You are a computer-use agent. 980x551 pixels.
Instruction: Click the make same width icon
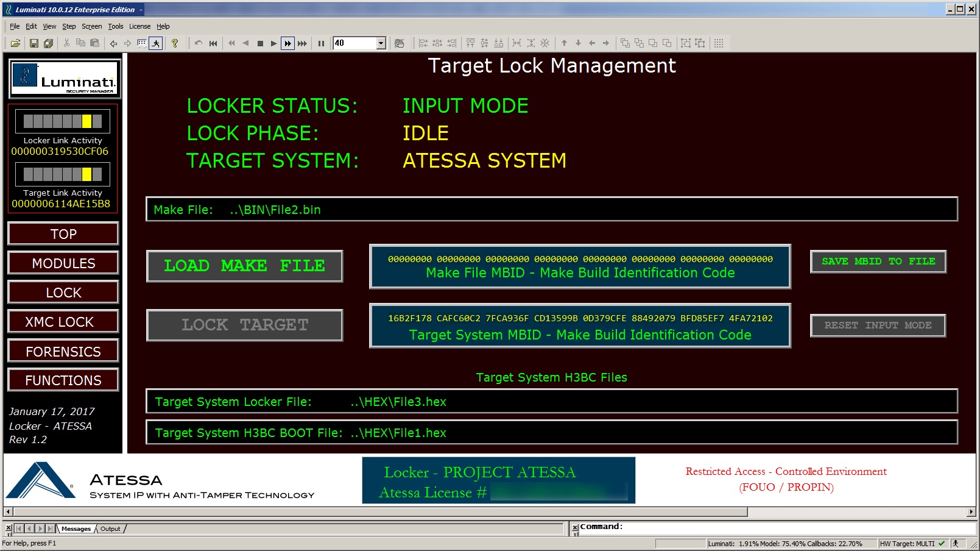(517, 43)
